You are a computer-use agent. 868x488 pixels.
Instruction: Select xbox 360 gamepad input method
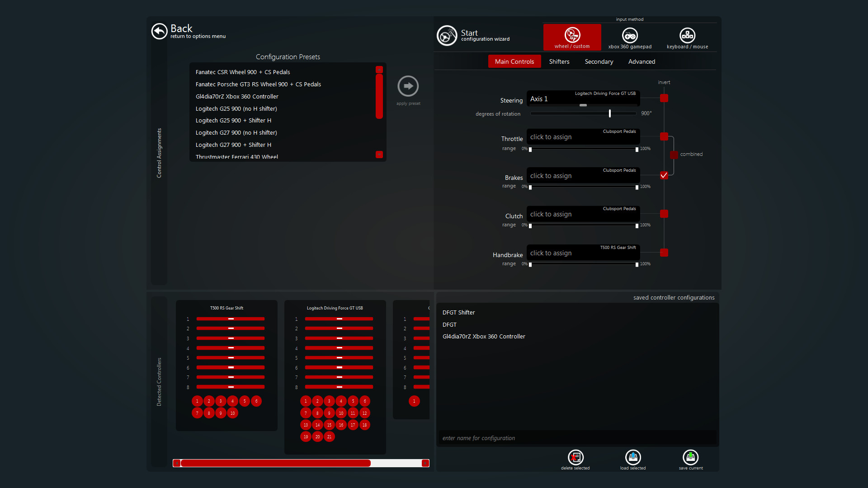point(630,37)
